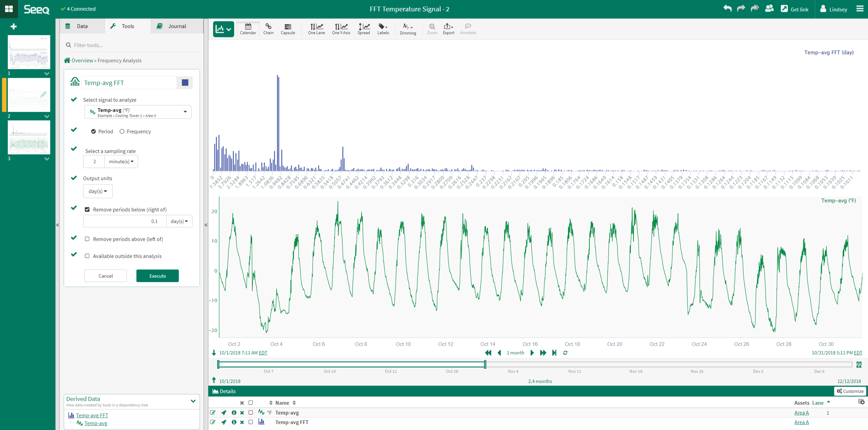Screen dimensions: 868x430
Task: Expand the Temp-avg signal selector dropdown
Action: (185, 112)
